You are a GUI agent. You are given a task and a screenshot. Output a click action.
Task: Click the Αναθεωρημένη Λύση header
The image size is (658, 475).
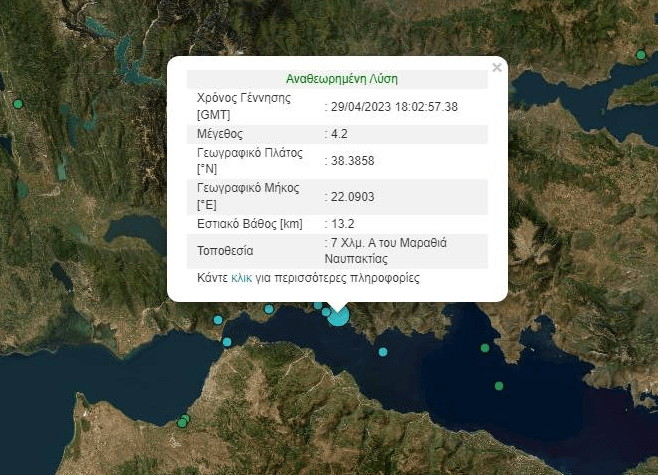point(342,78)
